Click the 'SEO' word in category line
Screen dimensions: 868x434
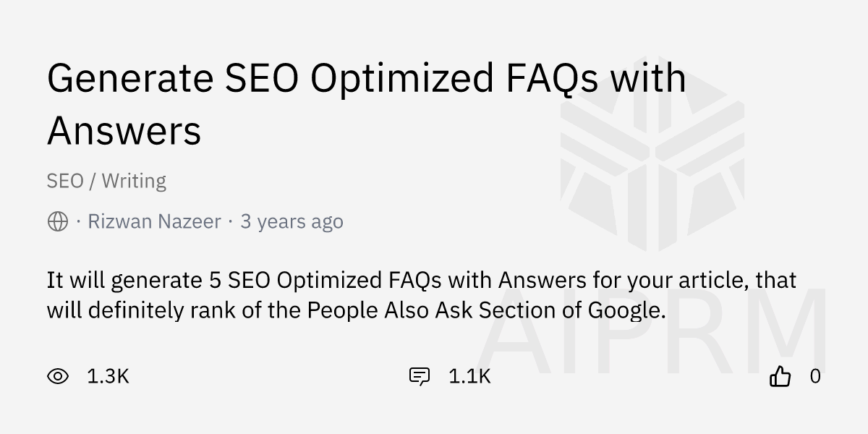(65, 181)
